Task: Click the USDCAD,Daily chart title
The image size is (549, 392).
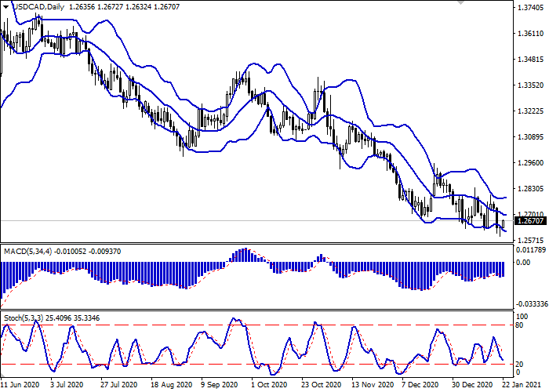Action: click(x=38, y=7)
